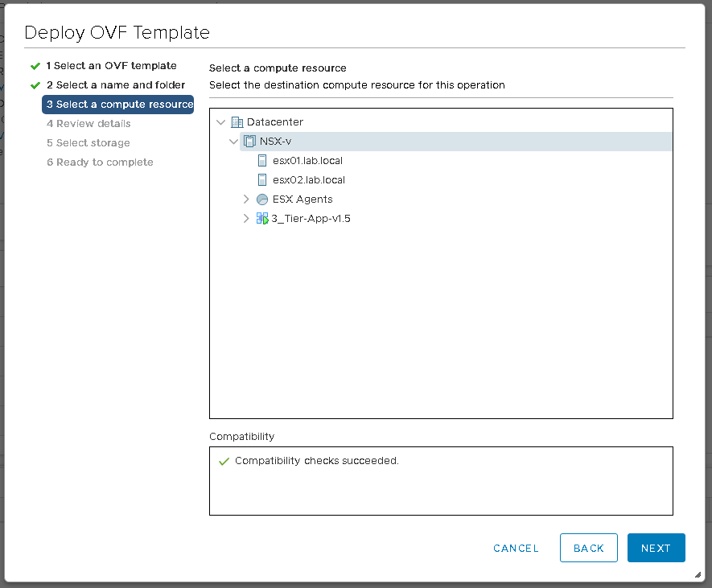
Task: Click the 3_Tier-App-v1.5 vApp icon
Action: click(262, 219)
